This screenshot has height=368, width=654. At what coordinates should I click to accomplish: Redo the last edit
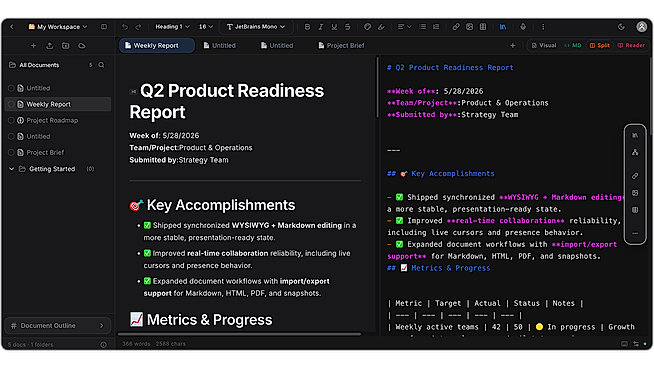point(138,27)
